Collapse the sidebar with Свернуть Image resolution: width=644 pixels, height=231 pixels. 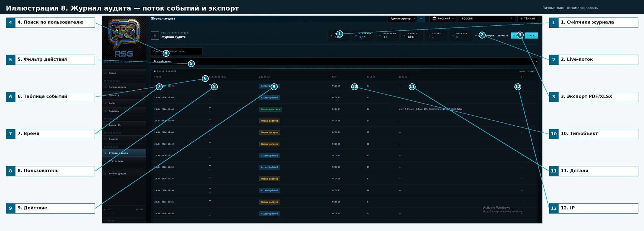coord(111,221)
